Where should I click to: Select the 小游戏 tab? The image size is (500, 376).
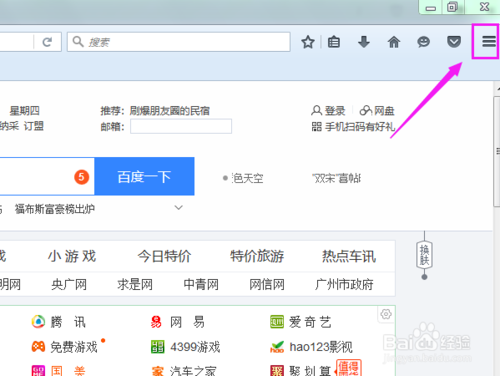click(72, 256)
